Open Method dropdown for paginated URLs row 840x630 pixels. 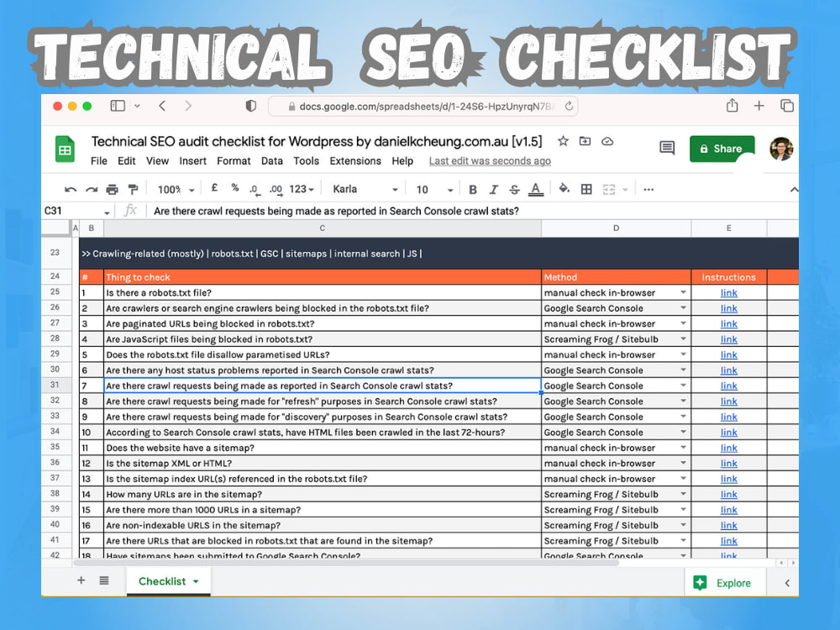(x=683, y=323)
